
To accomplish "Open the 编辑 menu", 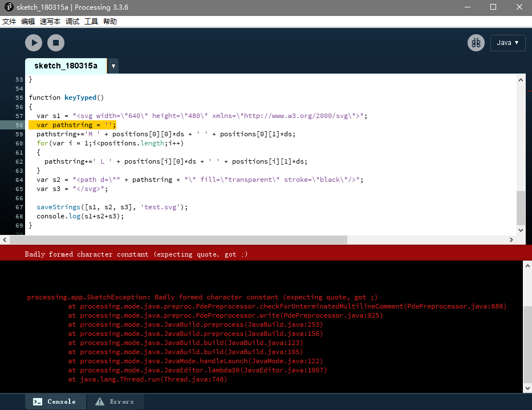I will point(28,22).
